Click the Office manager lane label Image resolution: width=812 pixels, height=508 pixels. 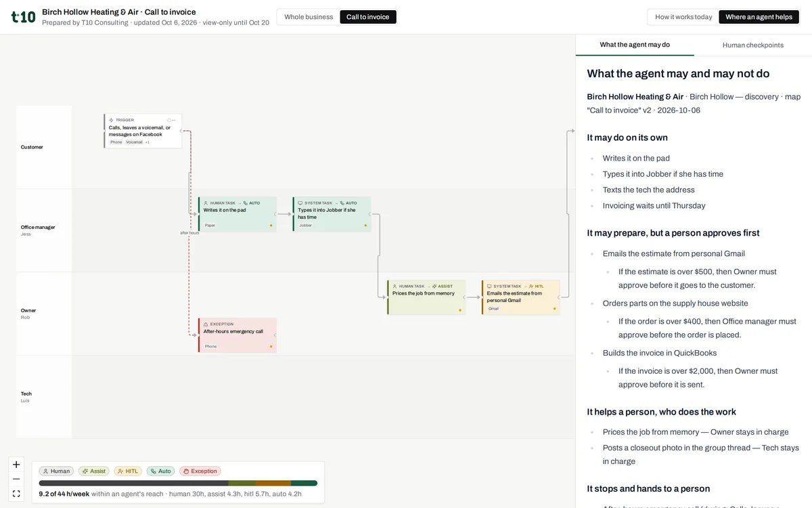pyautogui.click(x=38, y=228)
